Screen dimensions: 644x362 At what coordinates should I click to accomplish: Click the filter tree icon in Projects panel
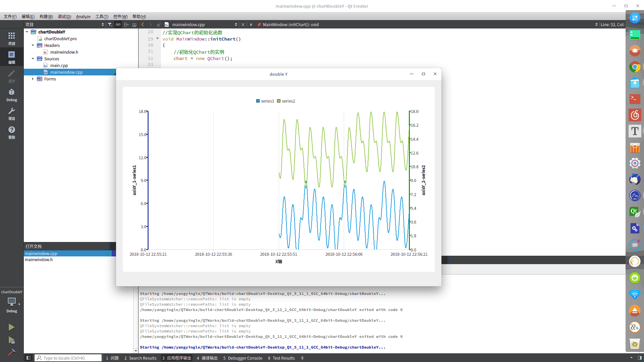click(110, 24)
